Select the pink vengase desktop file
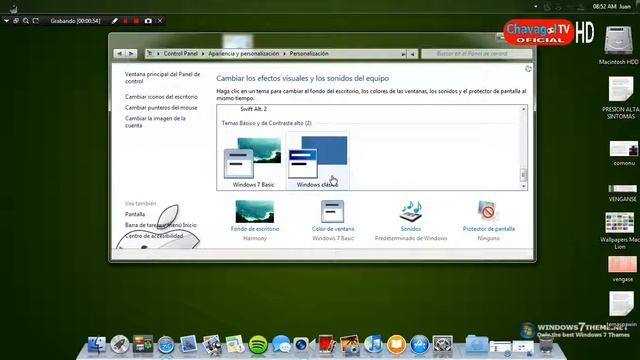640x360 pixels. pos(622,269)
